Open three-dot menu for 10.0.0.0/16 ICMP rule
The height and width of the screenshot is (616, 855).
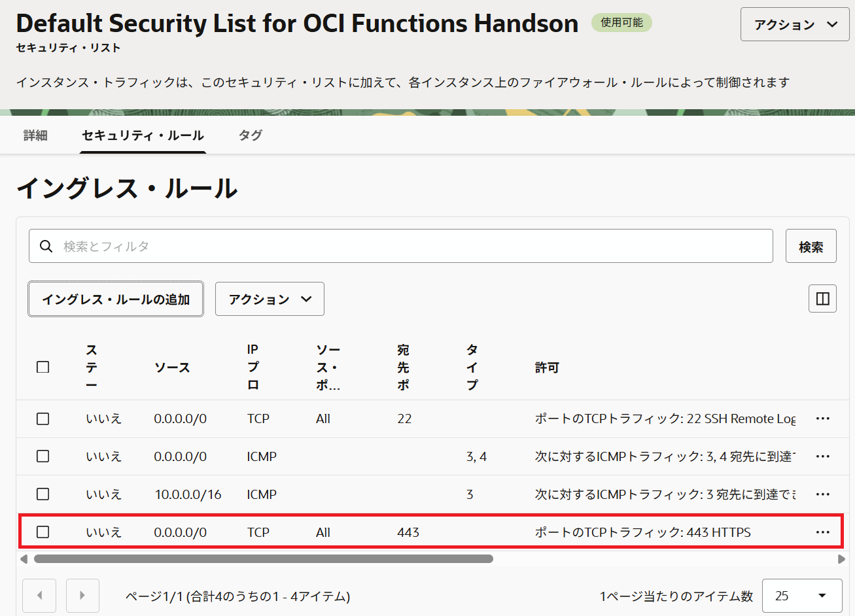tap(822, 494)
